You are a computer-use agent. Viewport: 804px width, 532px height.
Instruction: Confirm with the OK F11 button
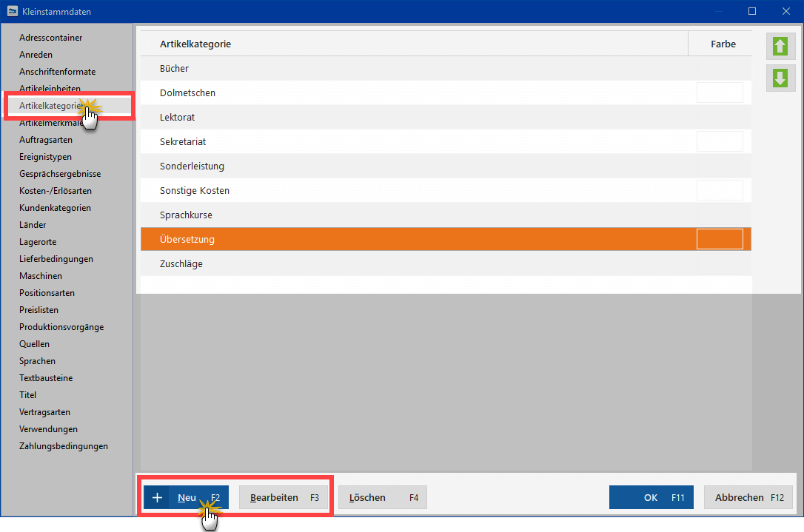point(651,497)
